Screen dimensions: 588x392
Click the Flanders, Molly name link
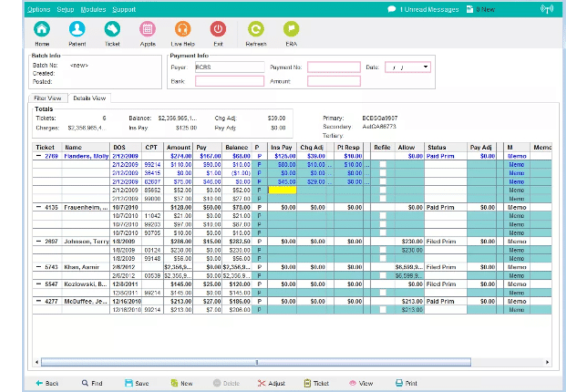coord(86,156)
